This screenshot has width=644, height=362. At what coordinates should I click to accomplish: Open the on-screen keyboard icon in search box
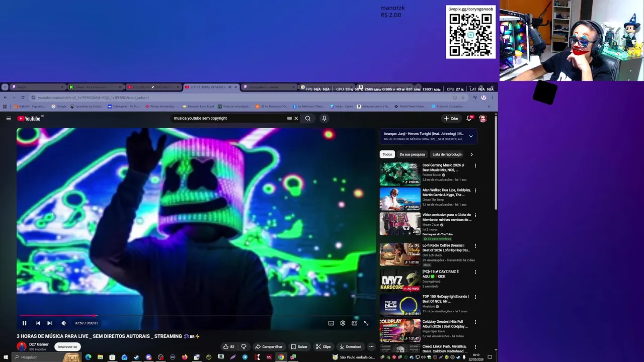coord(289,118)
